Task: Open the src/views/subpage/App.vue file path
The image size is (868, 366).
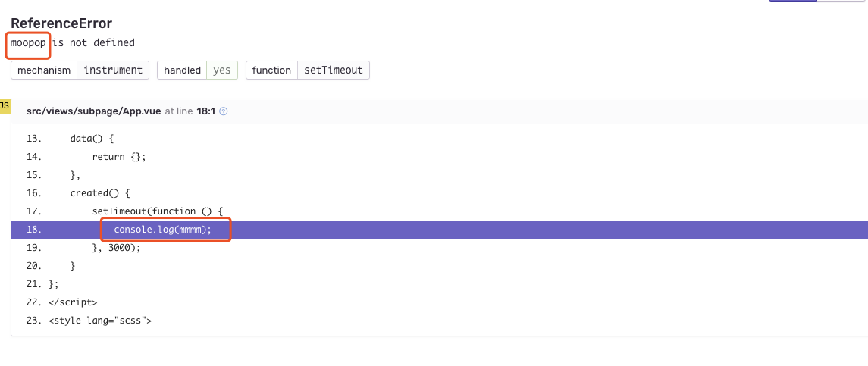Action: point(93,111)
